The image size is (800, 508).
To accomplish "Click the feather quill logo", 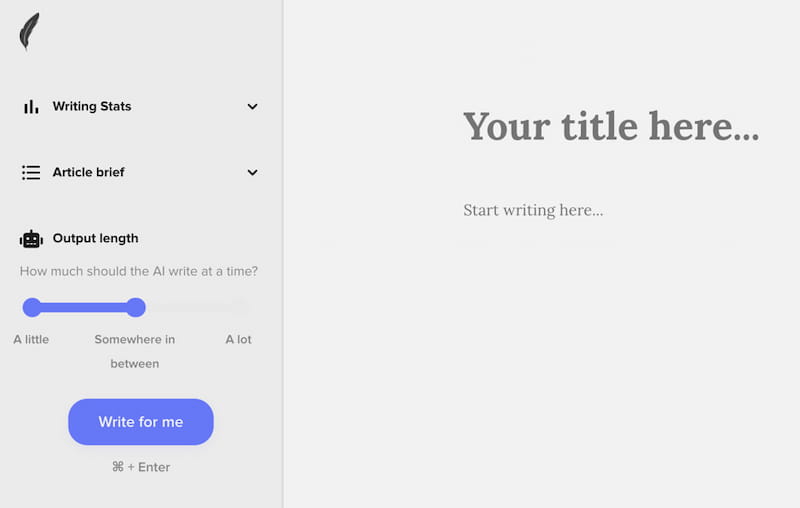I will pos(29,32).
